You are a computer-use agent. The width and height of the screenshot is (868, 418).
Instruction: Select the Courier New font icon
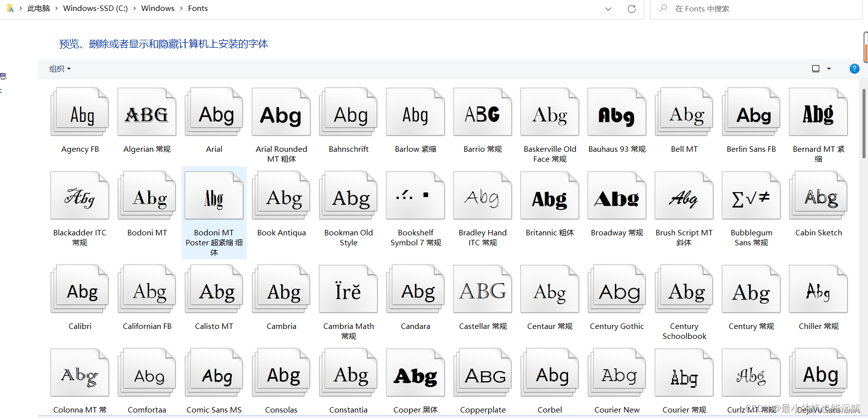pos(617,373)
